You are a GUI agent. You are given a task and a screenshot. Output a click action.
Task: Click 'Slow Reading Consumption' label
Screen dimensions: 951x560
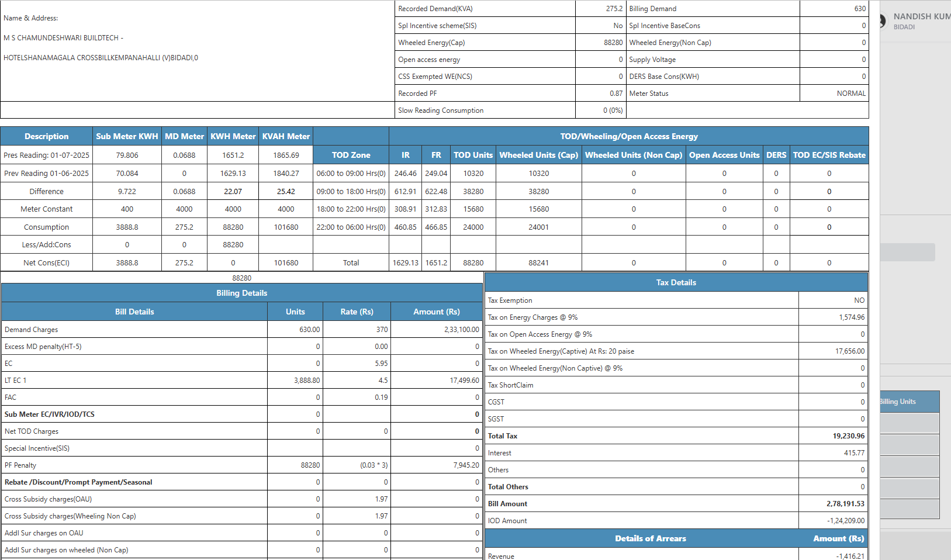(441, 110)
